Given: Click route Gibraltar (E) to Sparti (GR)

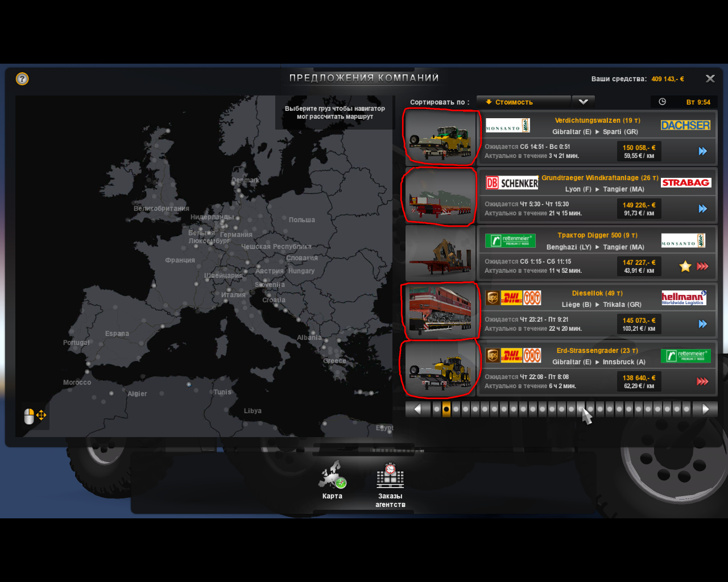Looking at the screenshot, I should coord(595,132).
